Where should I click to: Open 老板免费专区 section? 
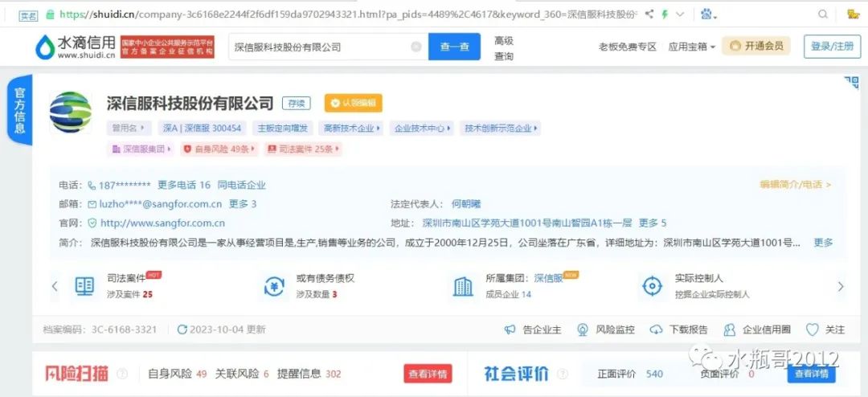click(627, 47)
